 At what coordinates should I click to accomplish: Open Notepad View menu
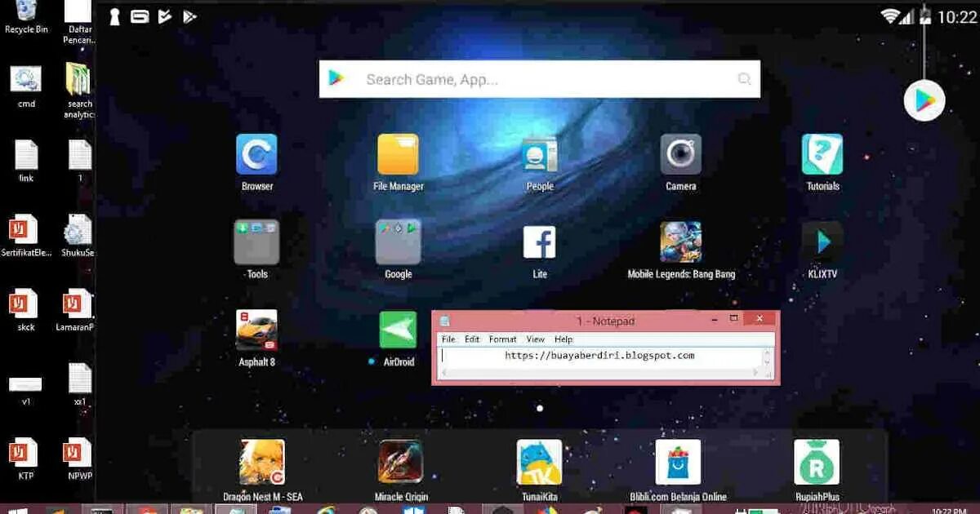535,339
